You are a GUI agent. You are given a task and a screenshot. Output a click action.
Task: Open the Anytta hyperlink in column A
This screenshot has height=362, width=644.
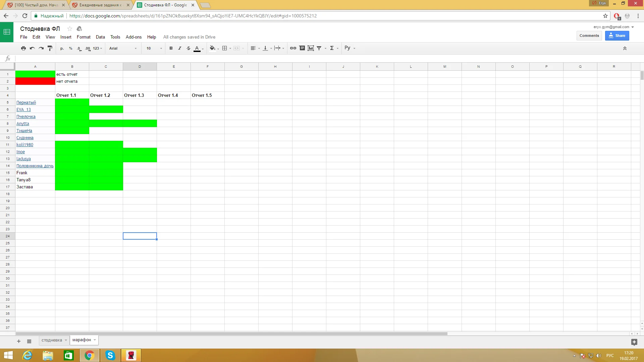[x=23, y=124]
